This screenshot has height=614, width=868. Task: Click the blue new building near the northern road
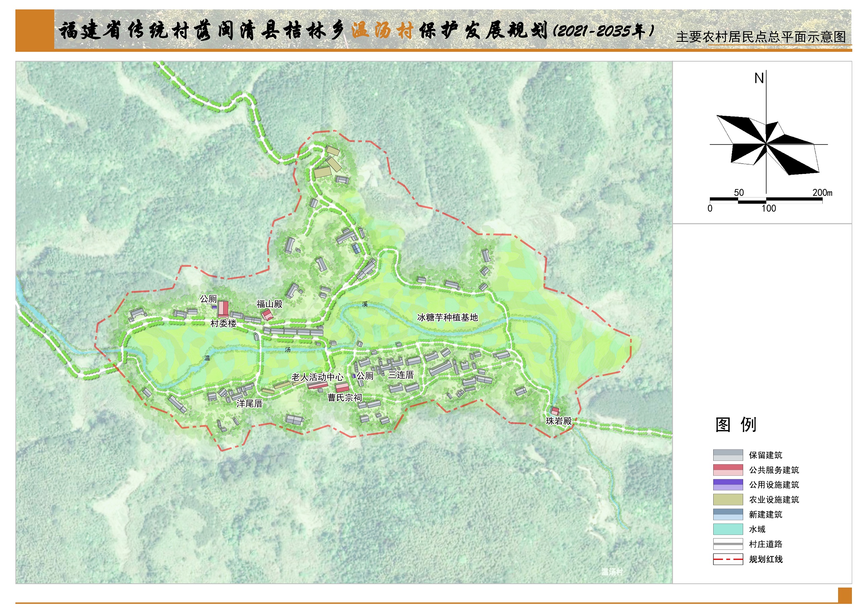tap(356, 249)
